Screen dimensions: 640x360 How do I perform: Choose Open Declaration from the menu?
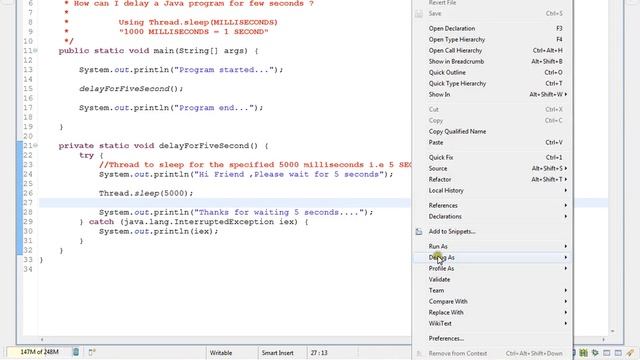(x=493, y=28)
